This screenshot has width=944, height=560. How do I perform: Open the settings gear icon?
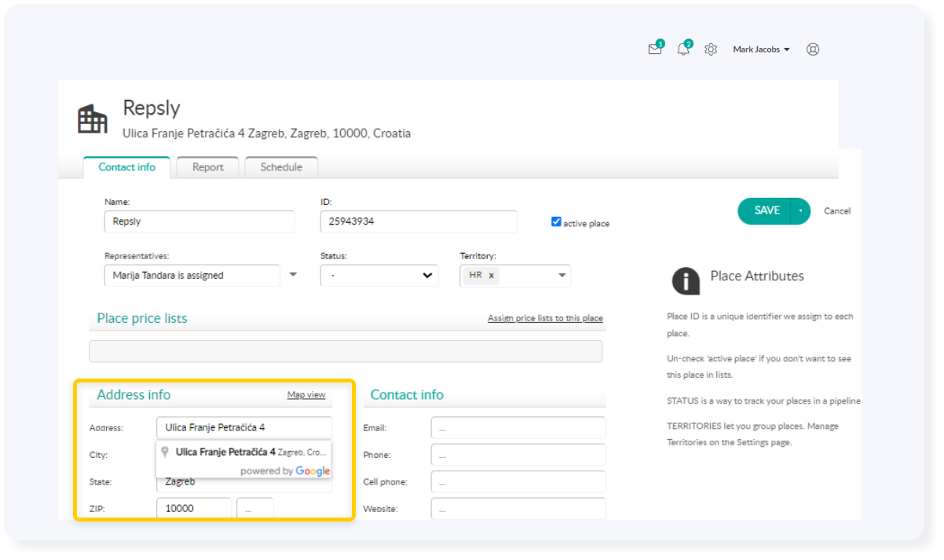pyautogui.click(x=711, y=49)
